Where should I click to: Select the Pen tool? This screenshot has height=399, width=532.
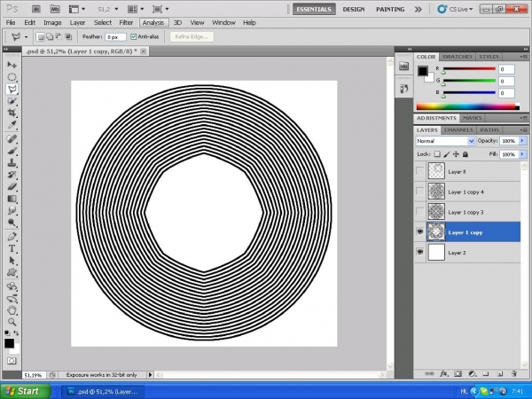pyautogui.click(x=12, y=237)
